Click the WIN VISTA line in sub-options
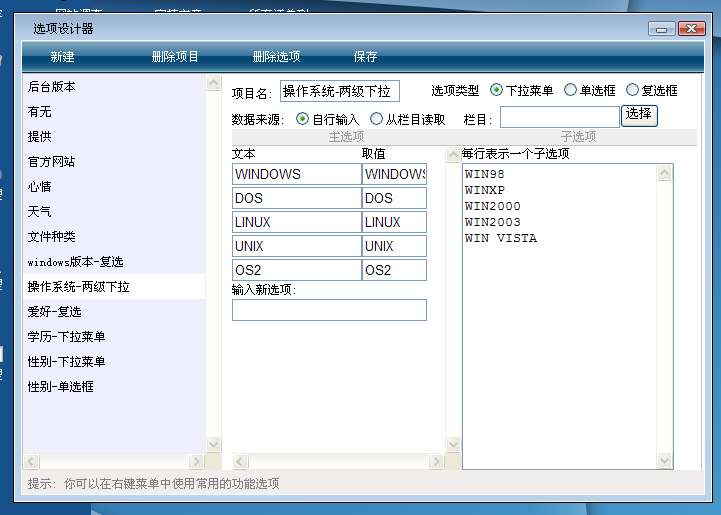 501,238
